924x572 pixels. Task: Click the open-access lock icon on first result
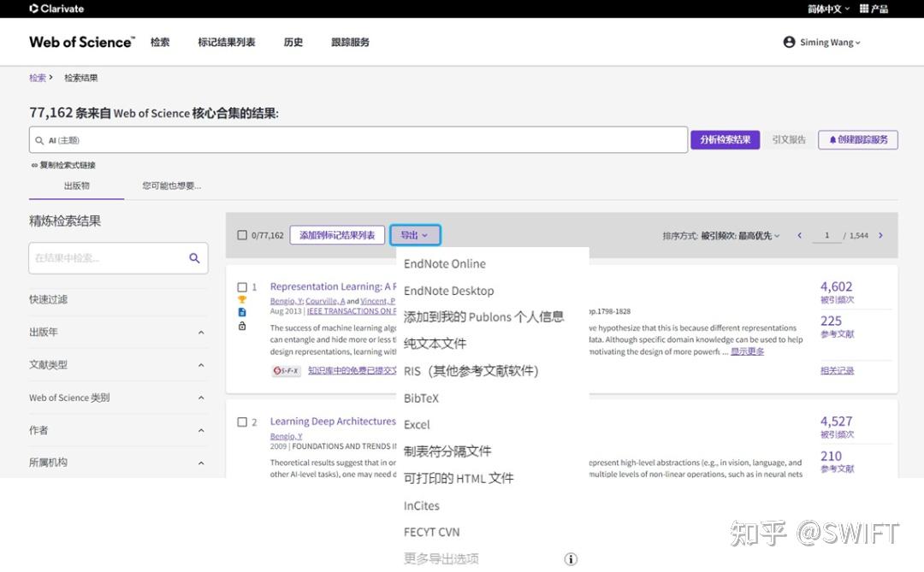[x=242, y=326]
